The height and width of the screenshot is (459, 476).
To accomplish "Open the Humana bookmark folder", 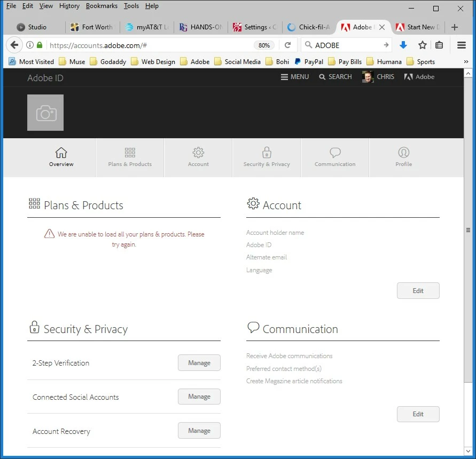I will click(x=384, y=61).
